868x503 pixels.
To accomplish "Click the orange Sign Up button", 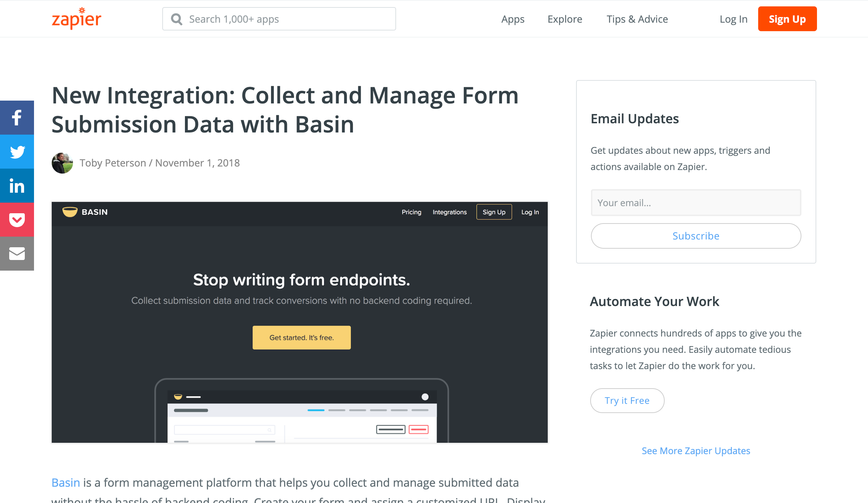I will click(x=787, y=19).
